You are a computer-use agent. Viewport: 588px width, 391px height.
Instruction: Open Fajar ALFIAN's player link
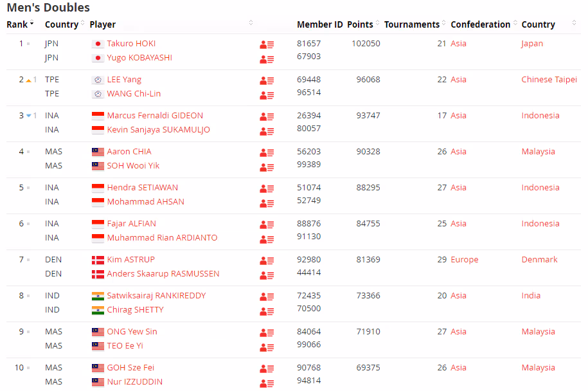point(131,224)
